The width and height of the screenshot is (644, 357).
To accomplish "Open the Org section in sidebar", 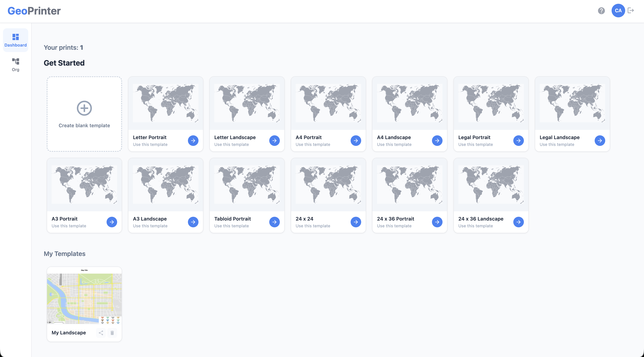I will (15, 65).
